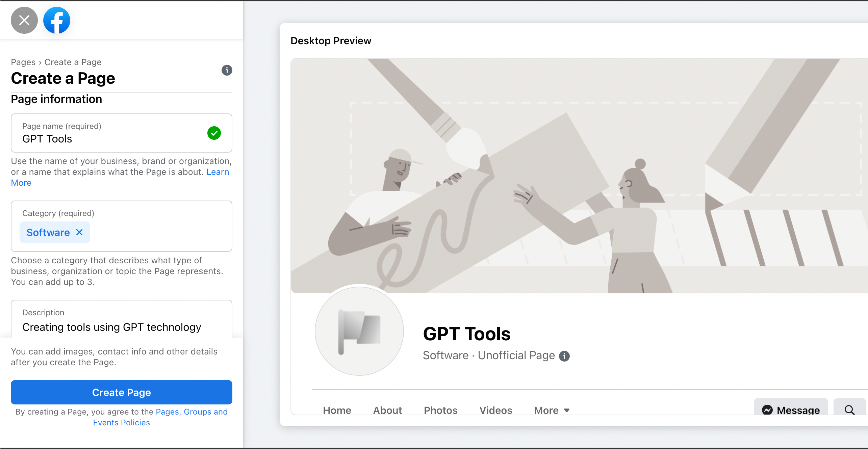Click the Description text field
This screenshot has width=868, height=449.
[122, 327]
